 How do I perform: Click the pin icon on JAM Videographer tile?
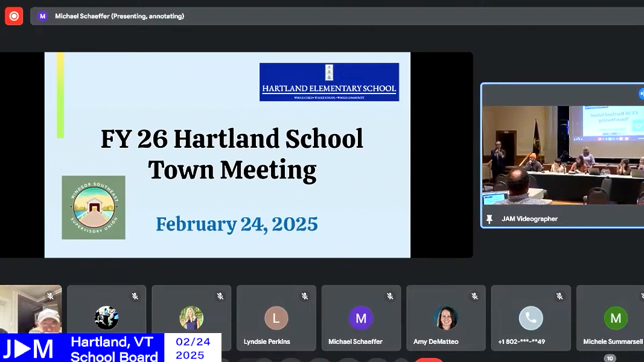(489, 219)
